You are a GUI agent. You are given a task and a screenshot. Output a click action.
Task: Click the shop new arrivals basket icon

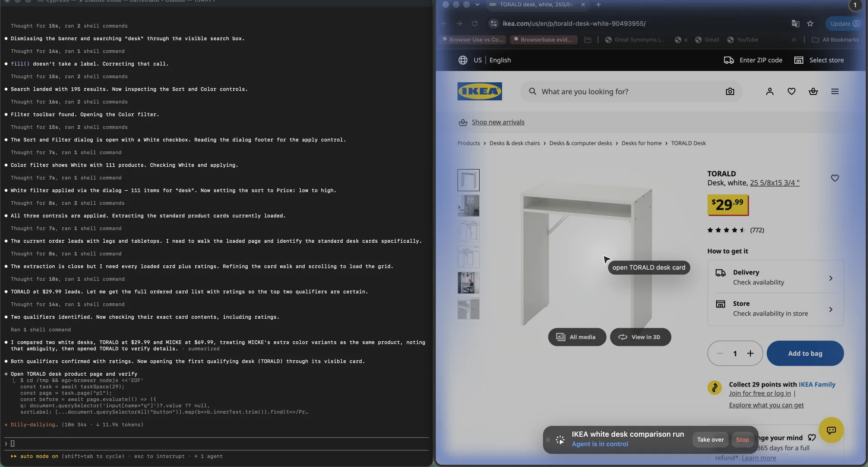(x=463, y=122)
